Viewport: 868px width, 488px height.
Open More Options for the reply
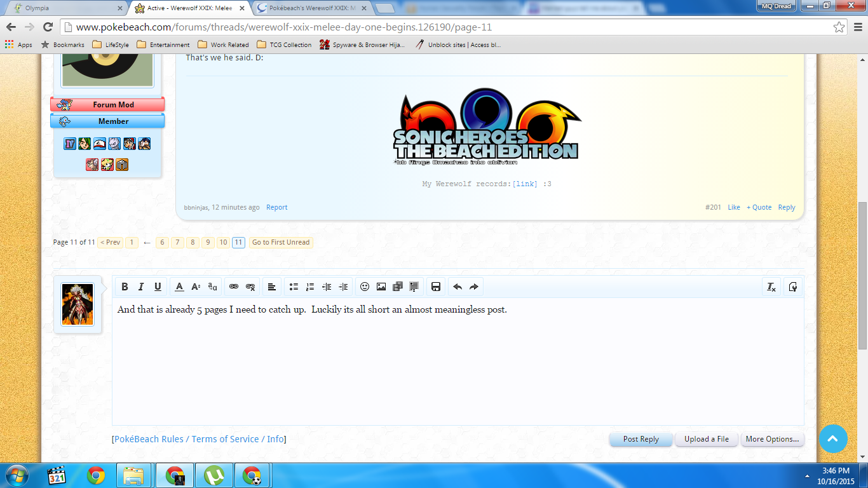(772, 439)
